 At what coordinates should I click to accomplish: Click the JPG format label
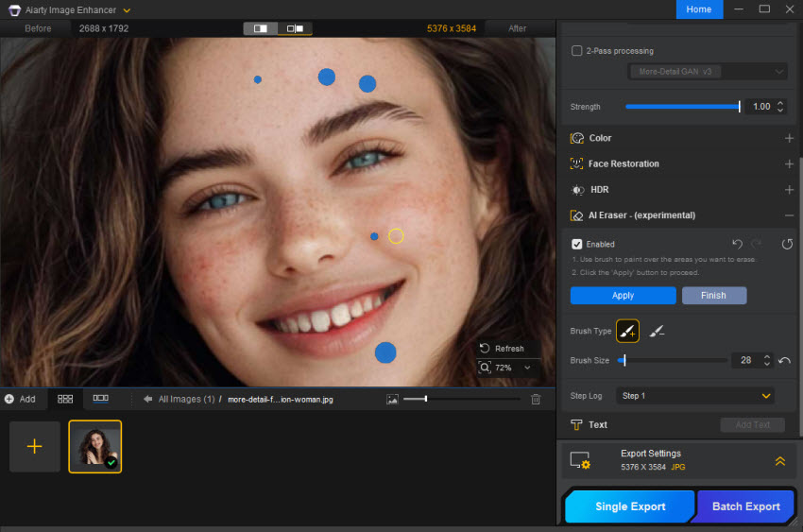(x=678, y=467)
